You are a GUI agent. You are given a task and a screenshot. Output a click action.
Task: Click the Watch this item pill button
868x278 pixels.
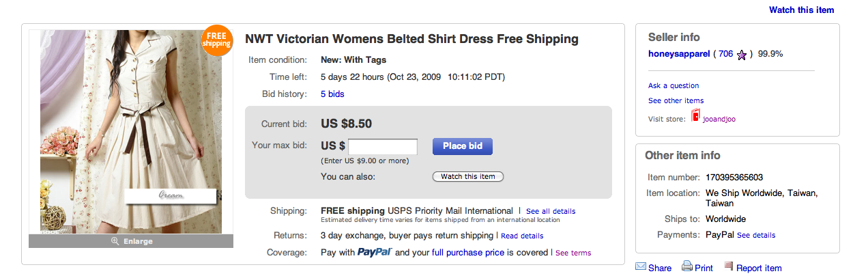coord(468,177)
